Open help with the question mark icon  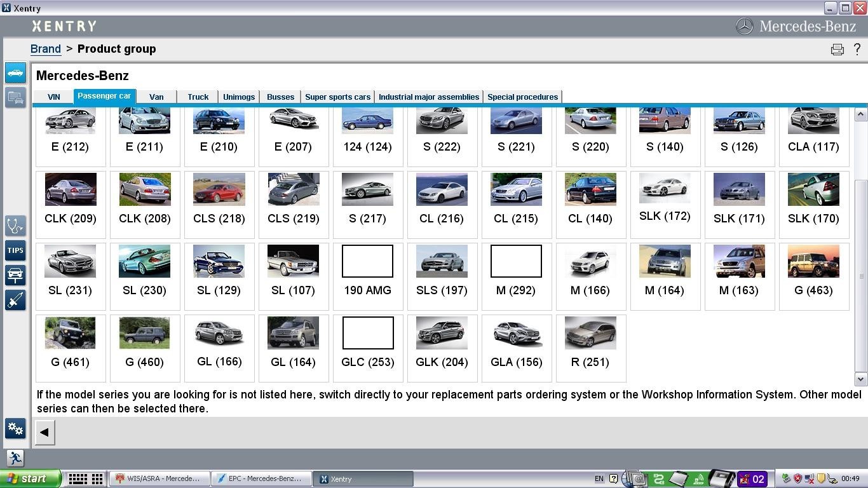tap(857, 50)
